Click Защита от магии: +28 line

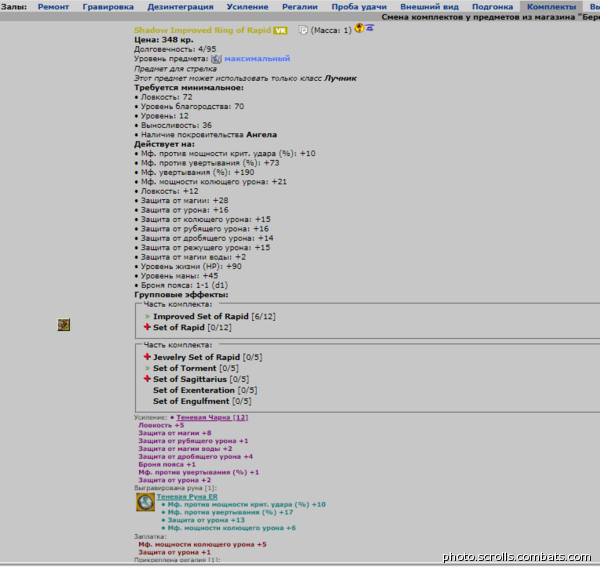[184, 200]
